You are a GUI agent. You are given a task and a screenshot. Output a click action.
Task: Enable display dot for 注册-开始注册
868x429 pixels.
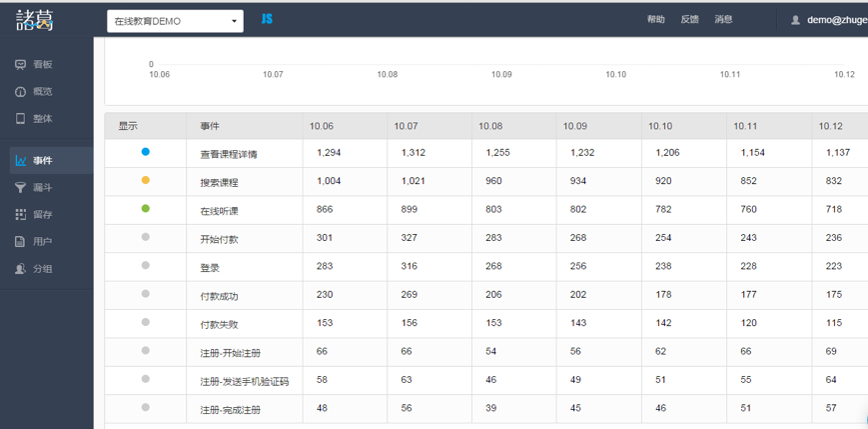146,350
